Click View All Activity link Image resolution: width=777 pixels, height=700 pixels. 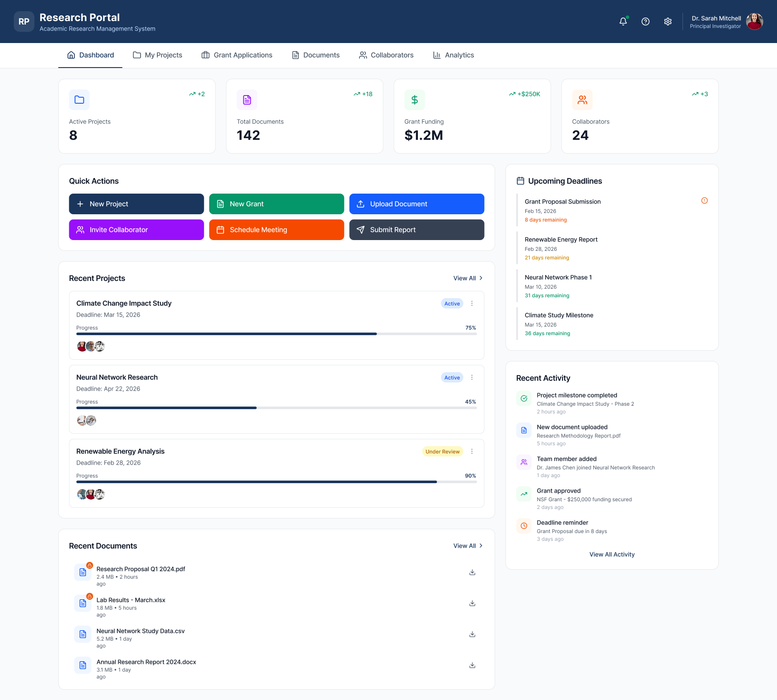[611, 555]
